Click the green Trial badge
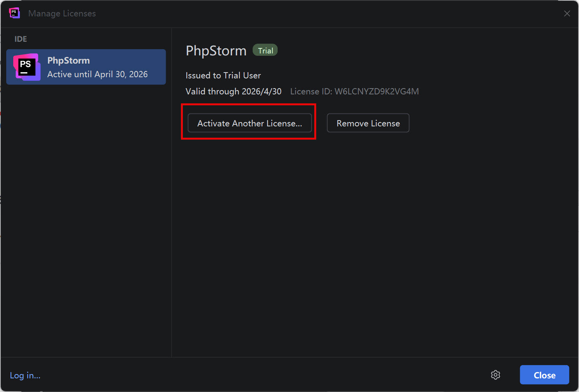Viewport: 579px width, 392px height. click(265, 51)
